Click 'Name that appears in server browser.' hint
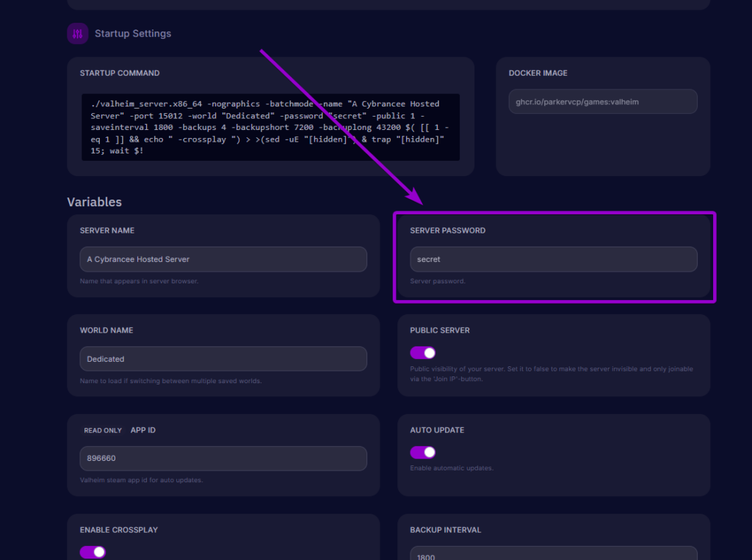The image size is (752, 560). 139,281
